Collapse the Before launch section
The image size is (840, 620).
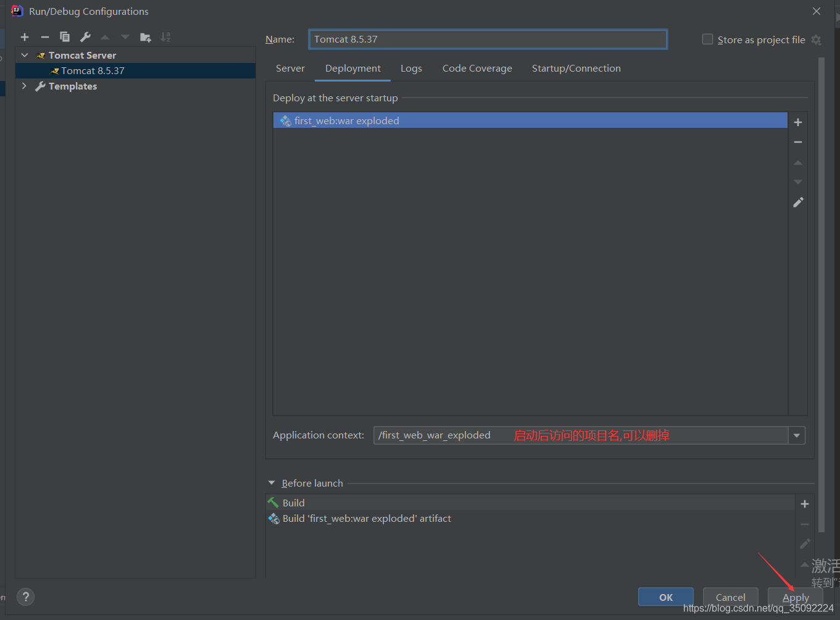[x=272, y=483]
